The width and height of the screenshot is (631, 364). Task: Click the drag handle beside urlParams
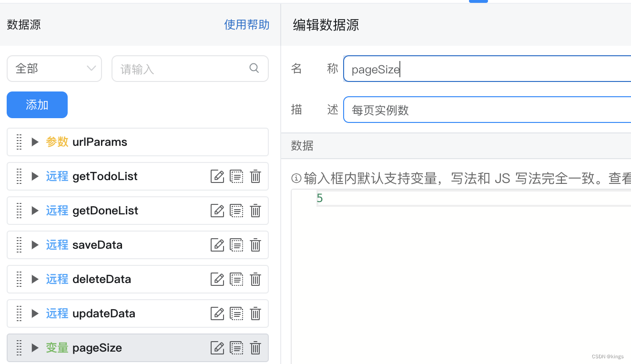pos(19,142)
